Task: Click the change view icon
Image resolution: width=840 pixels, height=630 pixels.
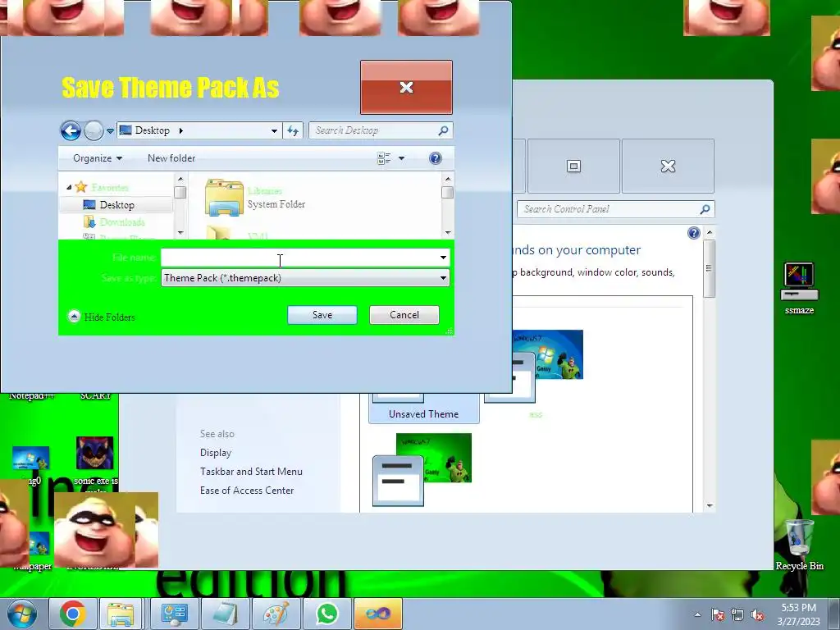Action: pyautogui.click(x=384, y=158)
